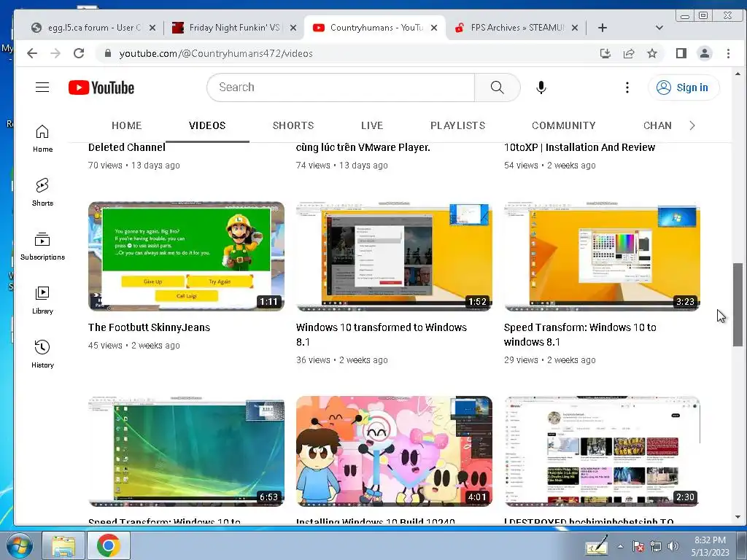The image size is (747, 560).
Task: Open volume speaker icon in tray
Action: (x=673, y=546)
